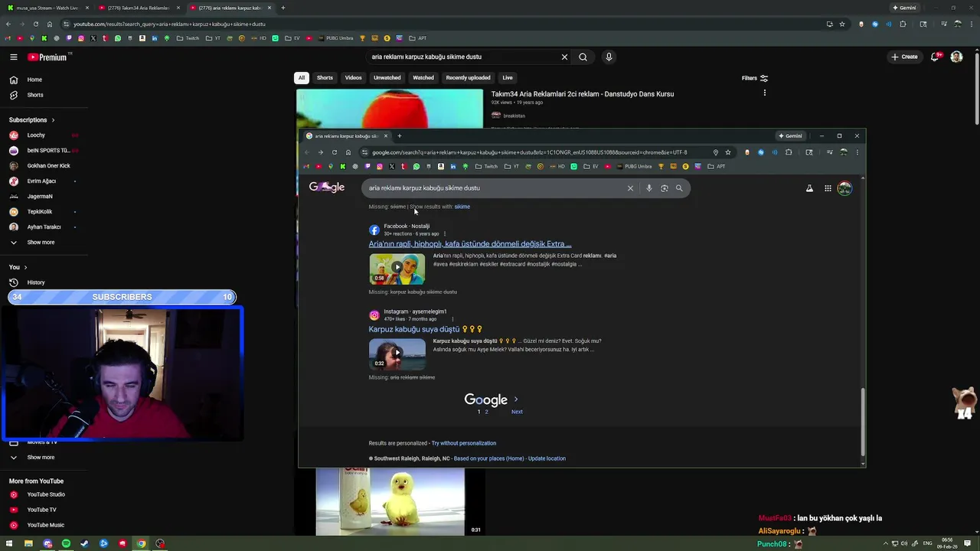Open Google Search Labs flask icon

click(809, 188)
